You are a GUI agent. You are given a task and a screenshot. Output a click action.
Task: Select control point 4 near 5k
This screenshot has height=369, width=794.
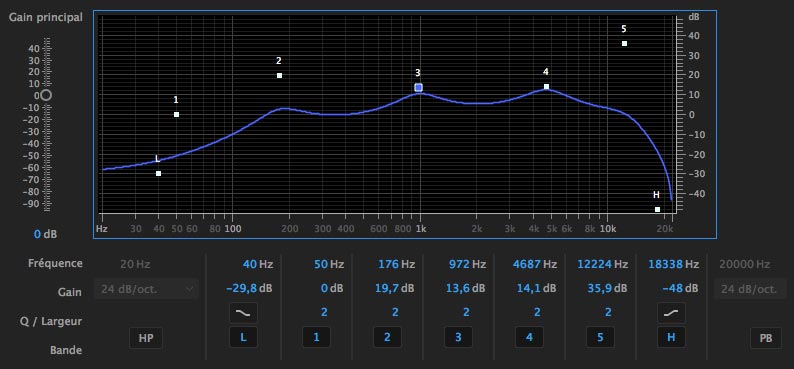click(x=546, y=87)
